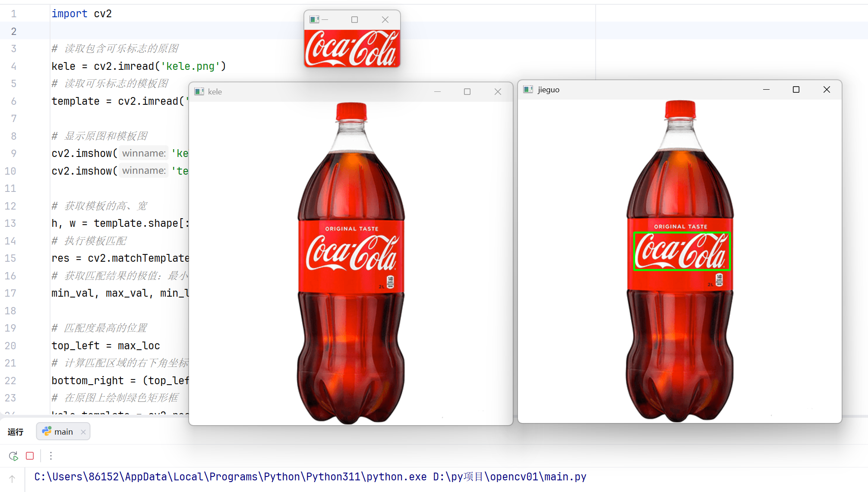The width and height of the screenshot is (868, 492).
Task: Toggle a breakpoint on line 4
Action: click(14, 66)
